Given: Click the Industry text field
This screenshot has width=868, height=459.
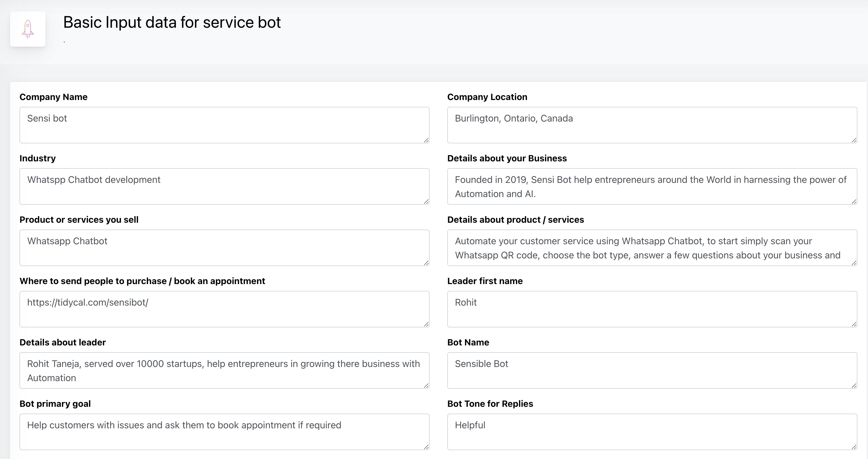Looking at the screenshot, I should (224, 186).
